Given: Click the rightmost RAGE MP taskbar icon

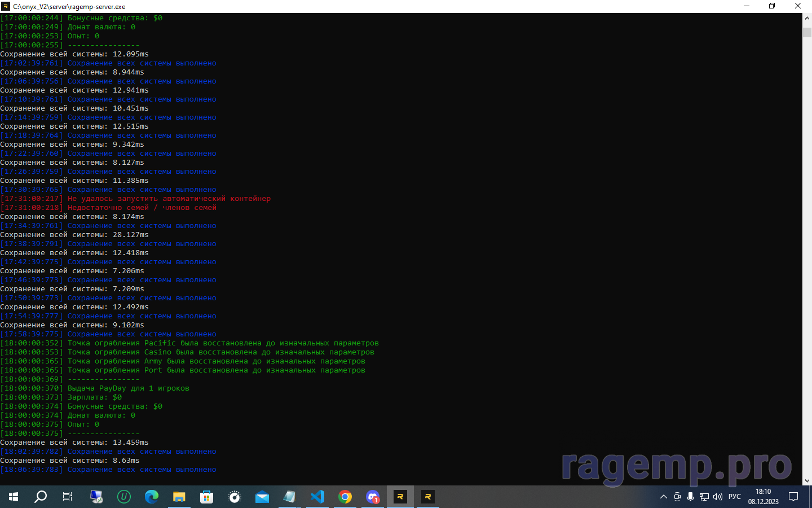Looking at the screenshot, I should tap(427, 497).
